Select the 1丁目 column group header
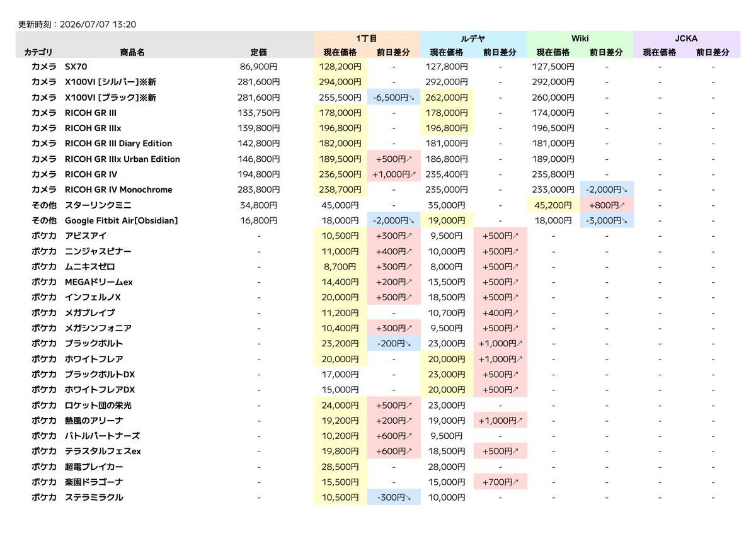756x534 pixels. pyautogui.click(x=367, y=38)
